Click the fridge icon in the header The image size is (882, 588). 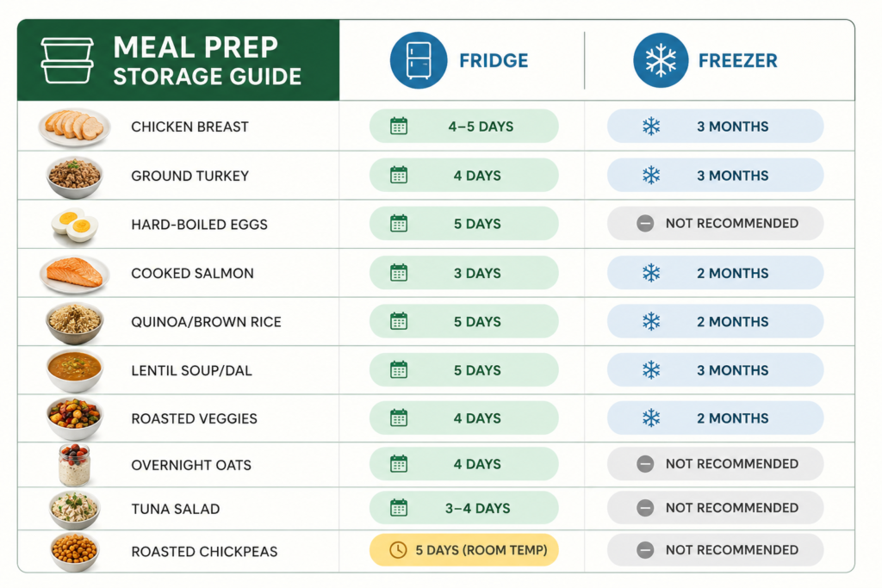pyautogui.click(x=419, y=60)
